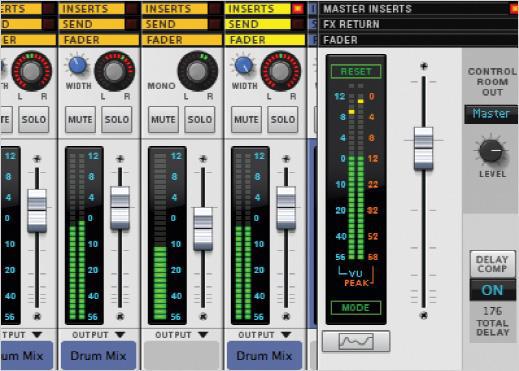The height and width of the screenshot is (371, 519).
Task: Click the red Inserts indicator on fourth channel
Action: (297, 9)
